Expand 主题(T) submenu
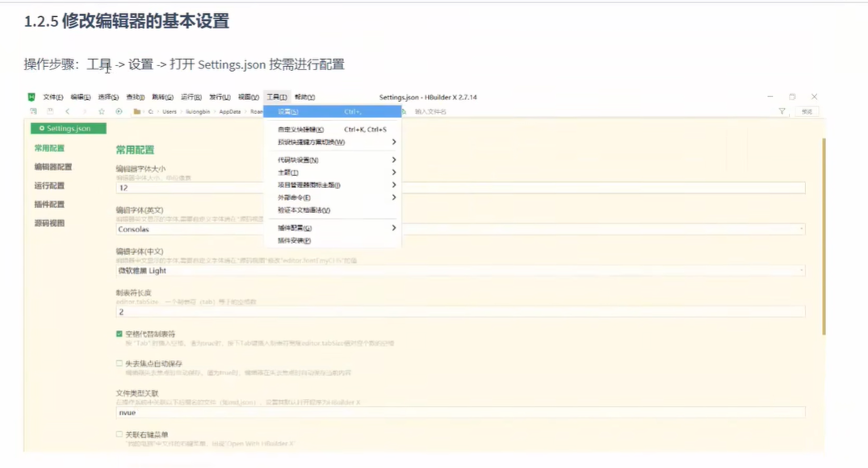This screenshot has height=468, width=868. click(x=332, y=173)
